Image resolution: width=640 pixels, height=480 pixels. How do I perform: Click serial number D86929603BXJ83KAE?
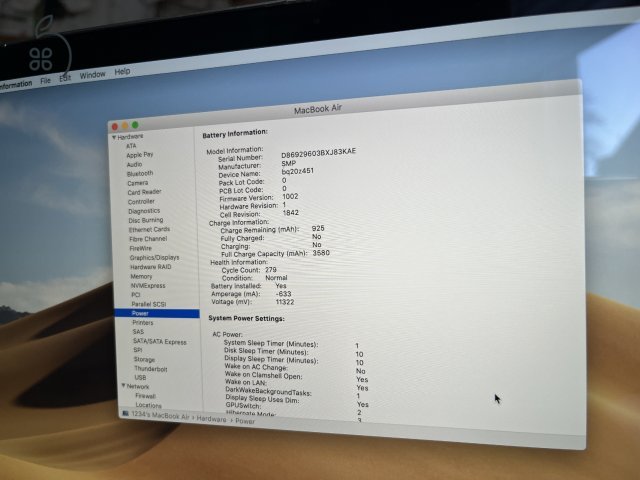tap(318, 153)
